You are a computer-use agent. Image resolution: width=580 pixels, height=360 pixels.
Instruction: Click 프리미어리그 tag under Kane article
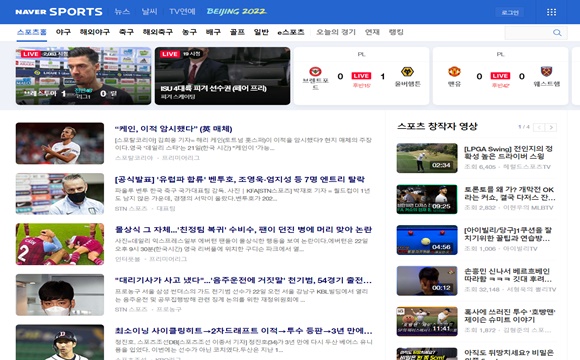[x=181, y=158]
